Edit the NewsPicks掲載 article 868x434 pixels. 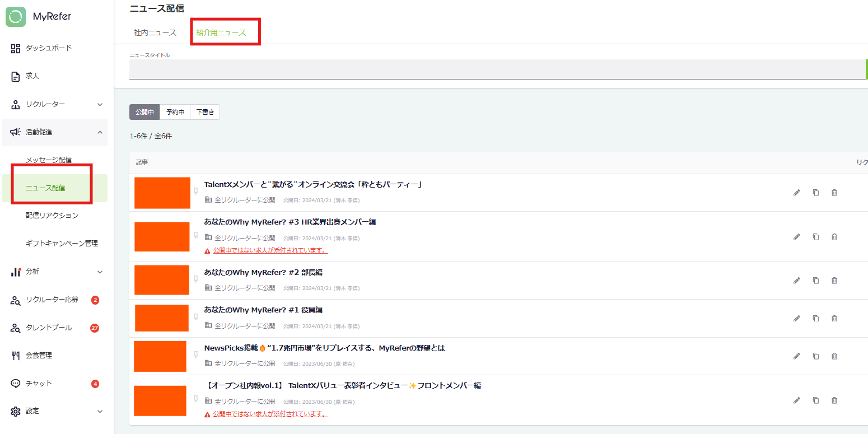point(796,356)
